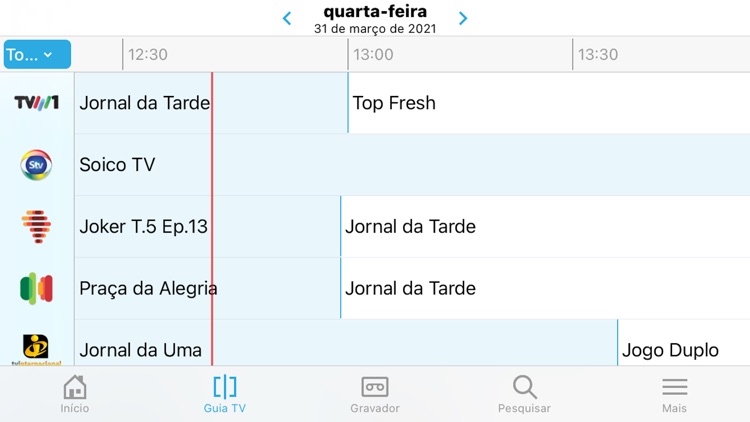Open the Jogo Duplo program entry
Viewport: 750px width, 422px height.
pos(670,349)
